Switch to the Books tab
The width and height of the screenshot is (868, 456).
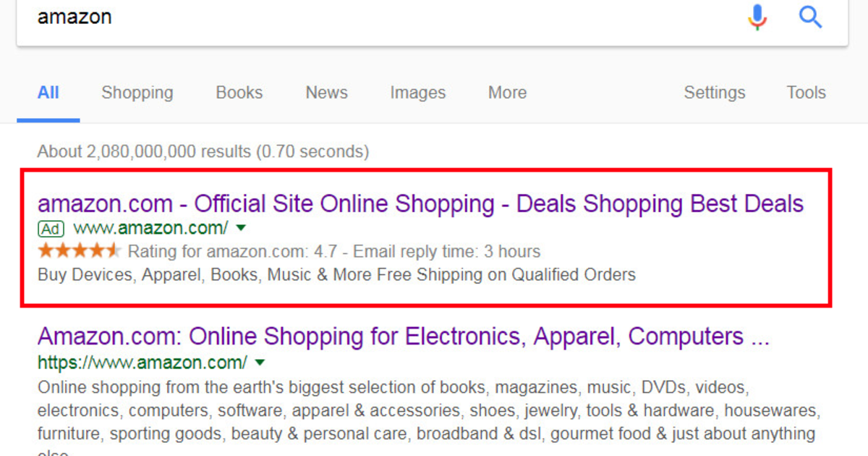pyautogui.click(x=239, y=93)
